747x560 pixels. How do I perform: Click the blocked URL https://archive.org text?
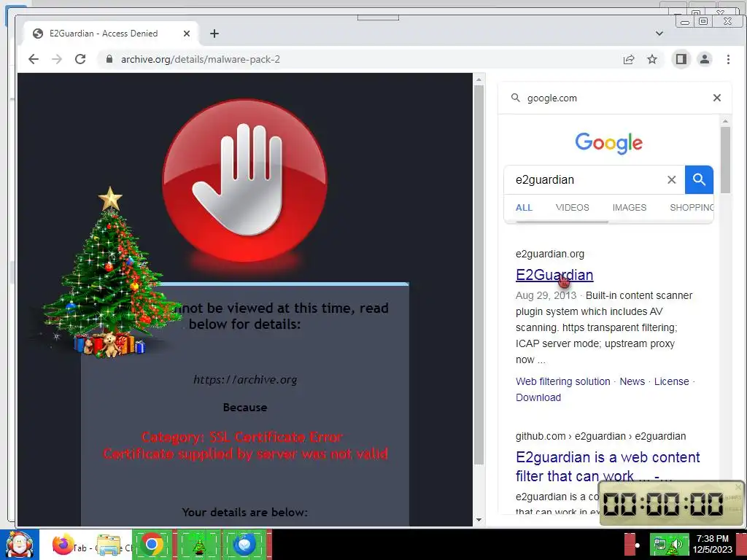[245, 379]
